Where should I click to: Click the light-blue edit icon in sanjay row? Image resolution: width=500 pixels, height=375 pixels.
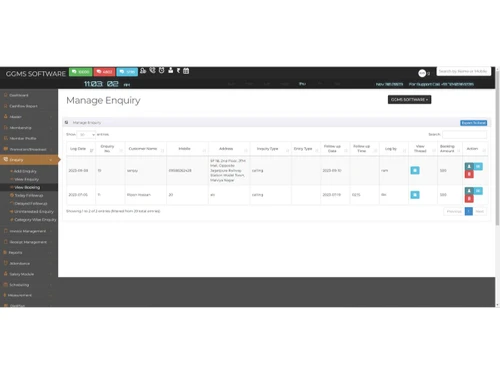click(x=478, y=166)
